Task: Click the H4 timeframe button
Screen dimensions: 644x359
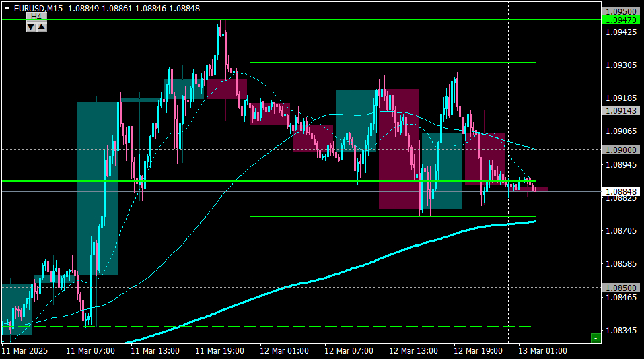Action: coord(36,17)
